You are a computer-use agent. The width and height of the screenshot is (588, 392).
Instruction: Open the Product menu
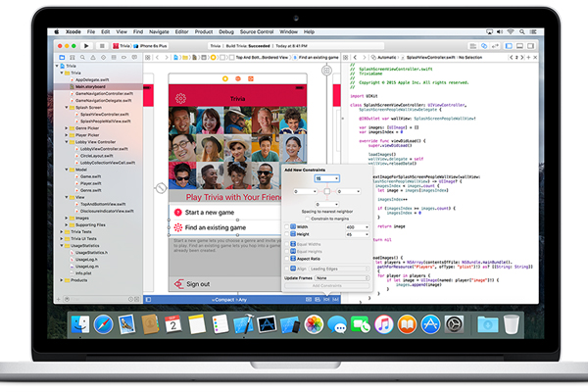click(x=204, y=32)
